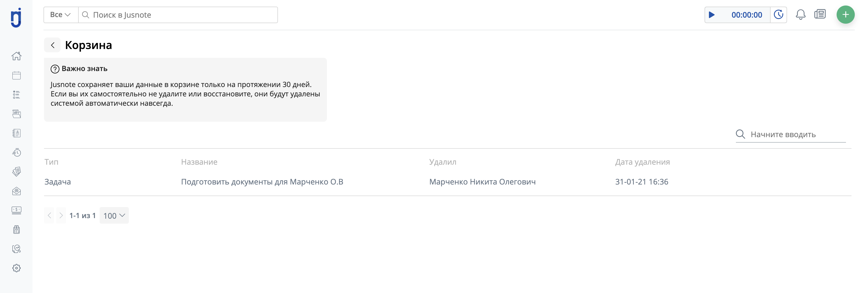
Task: Open the news feed icon in top bar
Action: tap(820, 15)
